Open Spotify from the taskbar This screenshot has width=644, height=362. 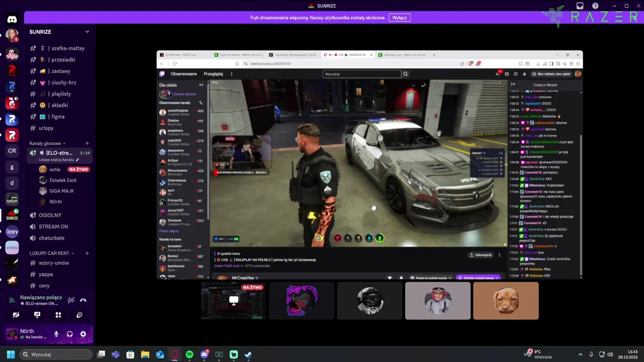coord(189,354)
